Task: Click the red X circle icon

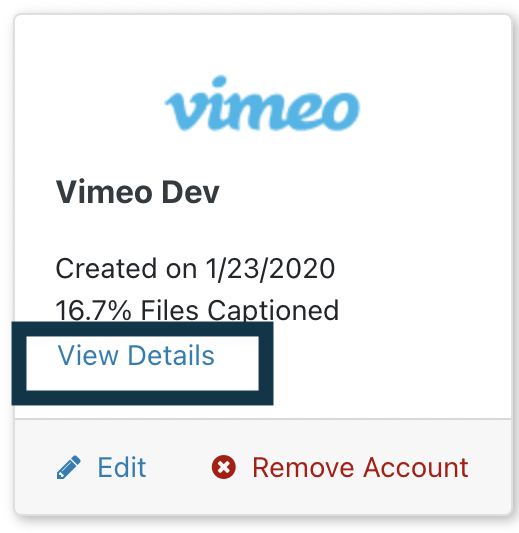Action: [x=224, y=467]
